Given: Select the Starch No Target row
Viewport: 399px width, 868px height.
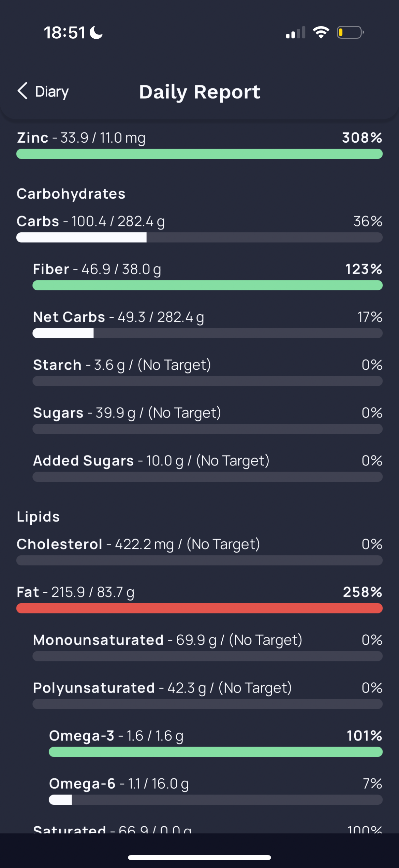Looking at the screenshot, I should 207,372.
